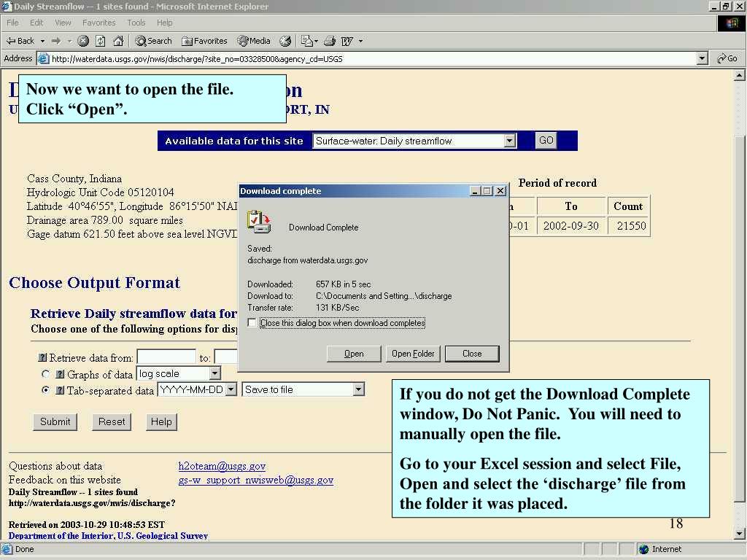The height and width of the screenshot is (560, 747).
Task: Click the History toolbar icon
Action: point(285,41)
